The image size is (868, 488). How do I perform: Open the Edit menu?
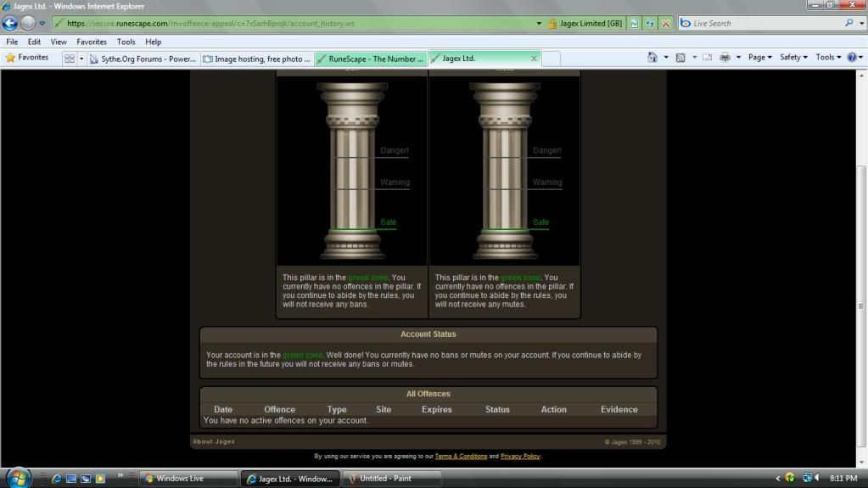34,42
